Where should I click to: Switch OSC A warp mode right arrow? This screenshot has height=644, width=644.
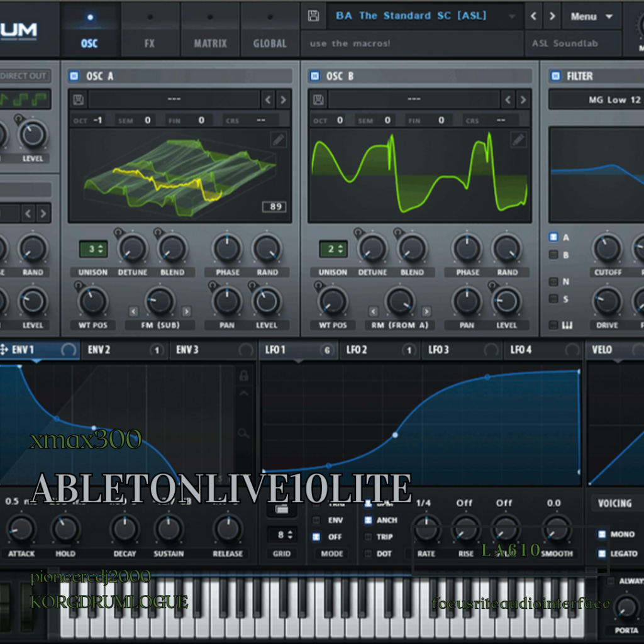click(x=186, y=311)
